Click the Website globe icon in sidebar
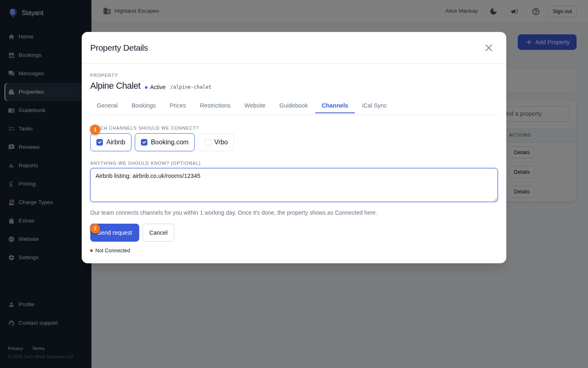Screen dimensions: 588x368 tap(11, 239)
